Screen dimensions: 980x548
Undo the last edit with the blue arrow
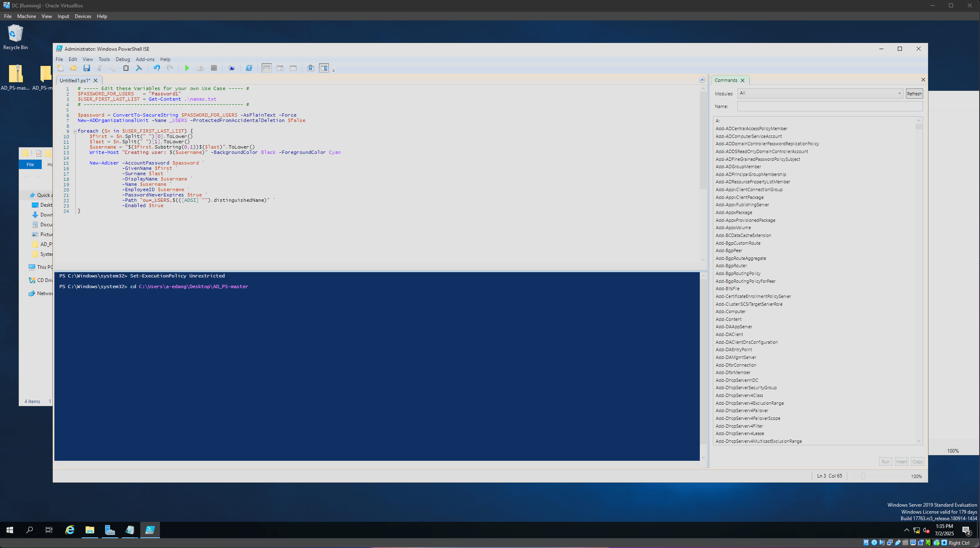click(x=157, y=68)
